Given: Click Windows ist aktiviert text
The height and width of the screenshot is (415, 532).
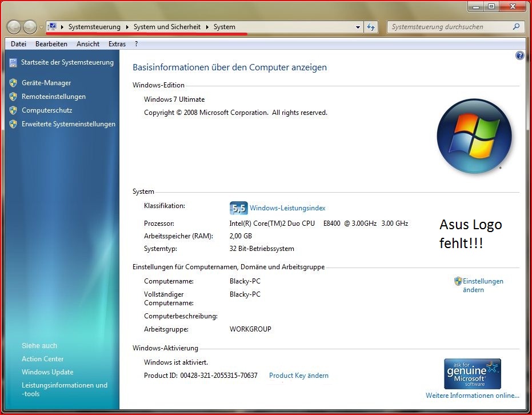Looking at the screenshot, I should pos(176,362).
